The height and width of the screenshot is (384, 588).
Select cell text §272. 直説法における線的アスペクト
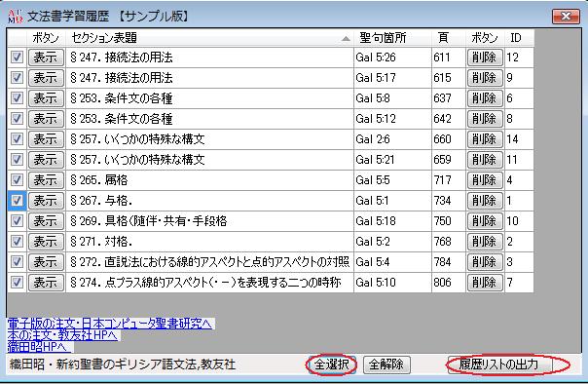pos(209,262)
